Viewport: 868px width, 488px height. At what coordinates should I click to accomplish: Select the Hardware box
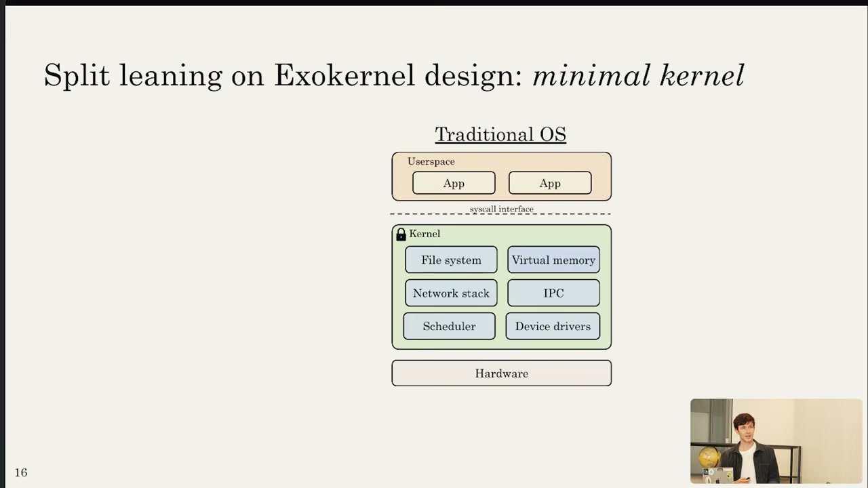tap(501, 373)
